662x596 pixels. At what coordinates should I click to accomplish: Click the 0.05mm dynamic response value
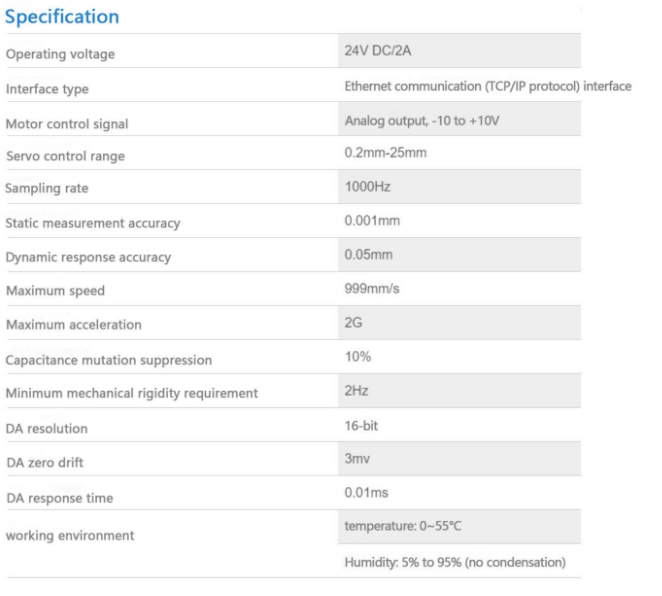click(x=368, y=255)
